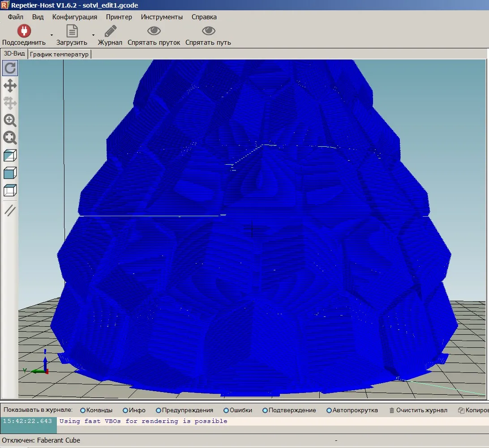Switch to the wireframe cube view
This screenshot has height=448, width=489.
pos(10,190)
